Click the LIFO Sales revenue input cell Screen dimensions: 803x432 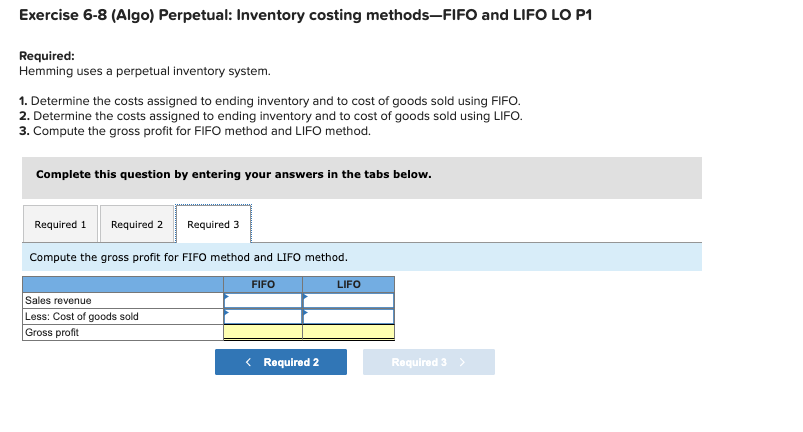pyautogui.click(x=348, y=300)
